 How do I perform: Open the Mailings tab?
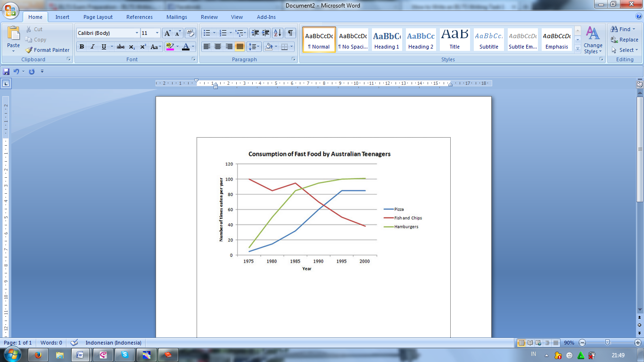177,17
